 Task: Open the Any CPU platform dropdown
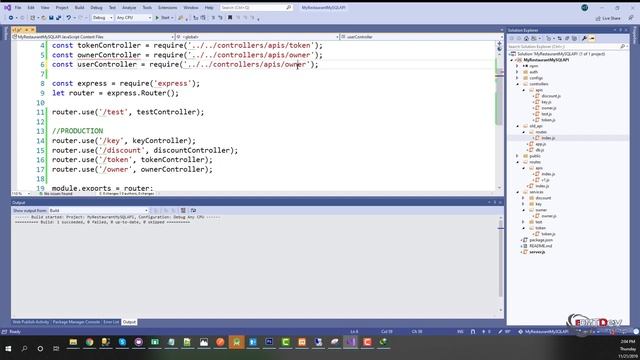coord(133,18)
